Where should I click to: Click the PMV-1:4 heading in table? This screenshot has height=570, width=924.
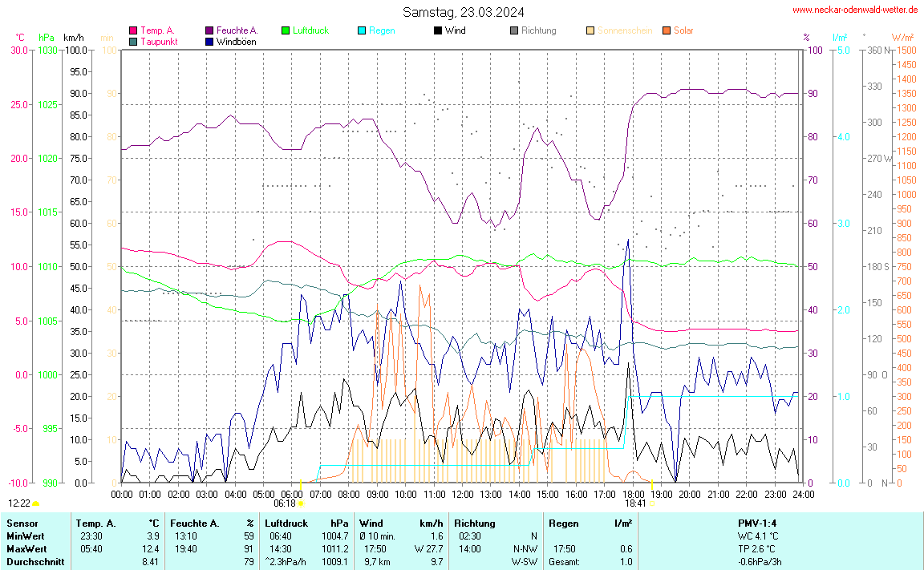(758, 523)
